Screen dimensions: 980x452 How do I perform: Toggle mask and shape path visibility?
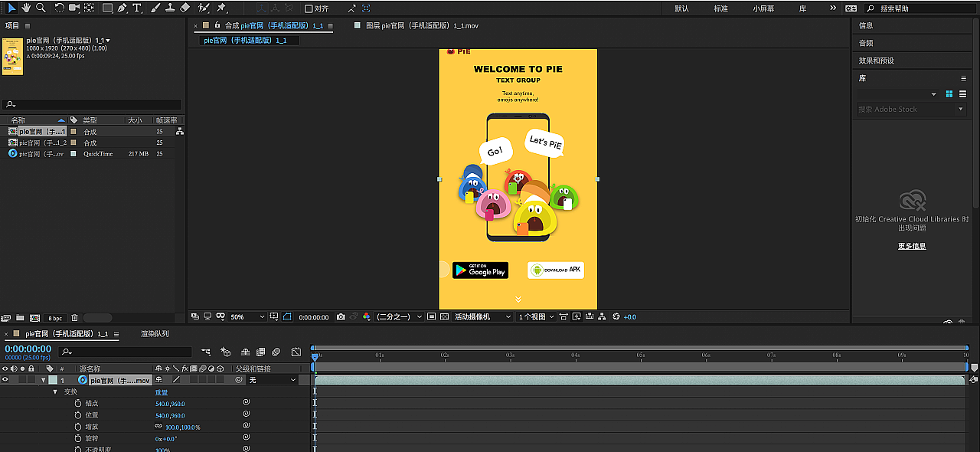(287, 316)
